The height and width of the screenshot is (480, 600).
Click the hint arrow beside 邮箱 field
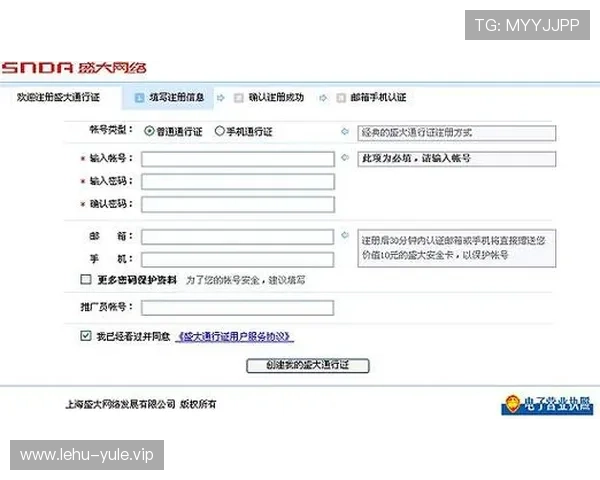point(345,235)
